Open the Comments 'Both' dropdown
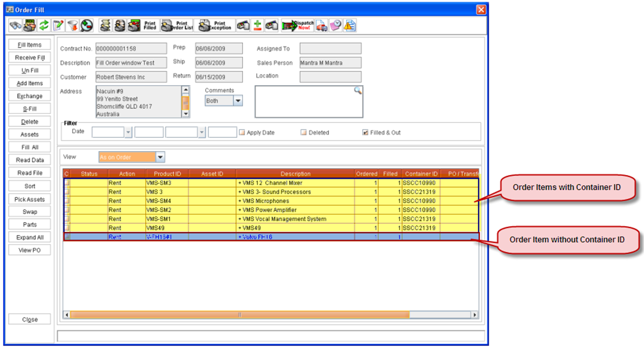The height and width of the screenshot is (349, 644). [238, 101]
